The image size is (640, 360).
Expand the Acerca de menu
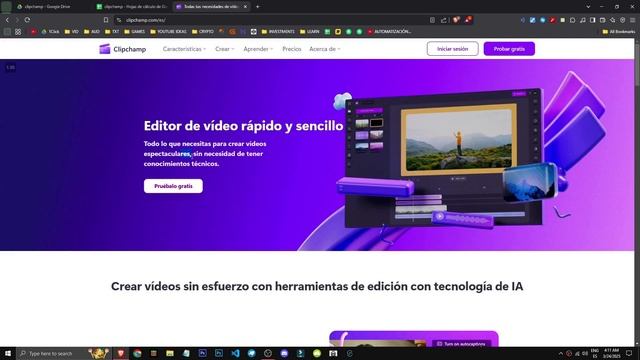[324, 49]
